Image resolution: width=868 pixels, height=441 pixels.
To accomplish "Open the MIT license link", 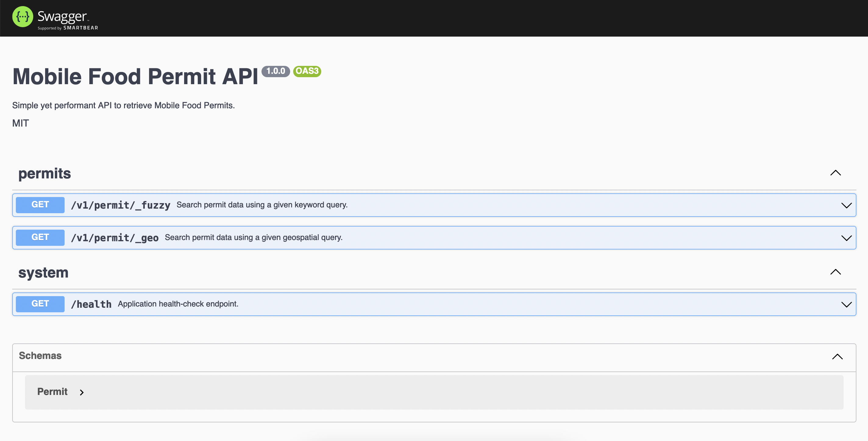I will 20,123.
